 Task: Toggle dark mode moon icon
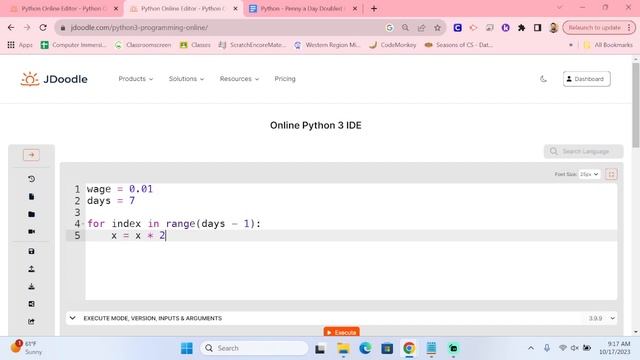pyautogui.click(x=543, y=79)
